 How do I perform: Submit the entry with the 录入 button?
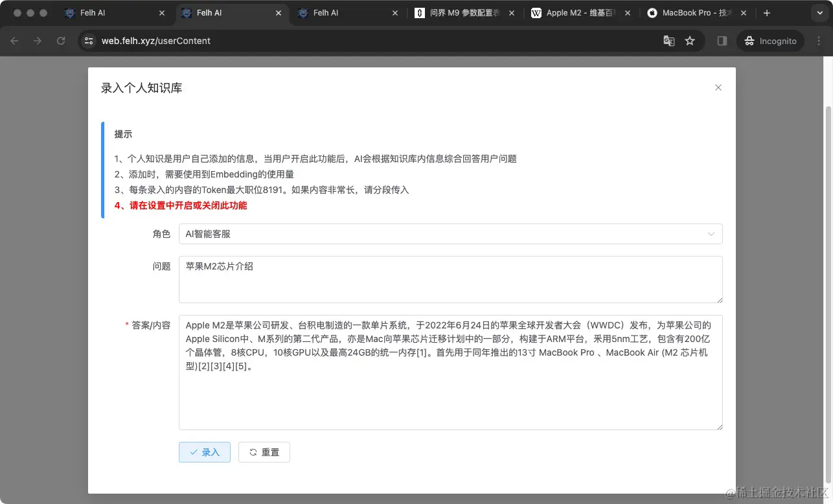(x=205, y=452)
